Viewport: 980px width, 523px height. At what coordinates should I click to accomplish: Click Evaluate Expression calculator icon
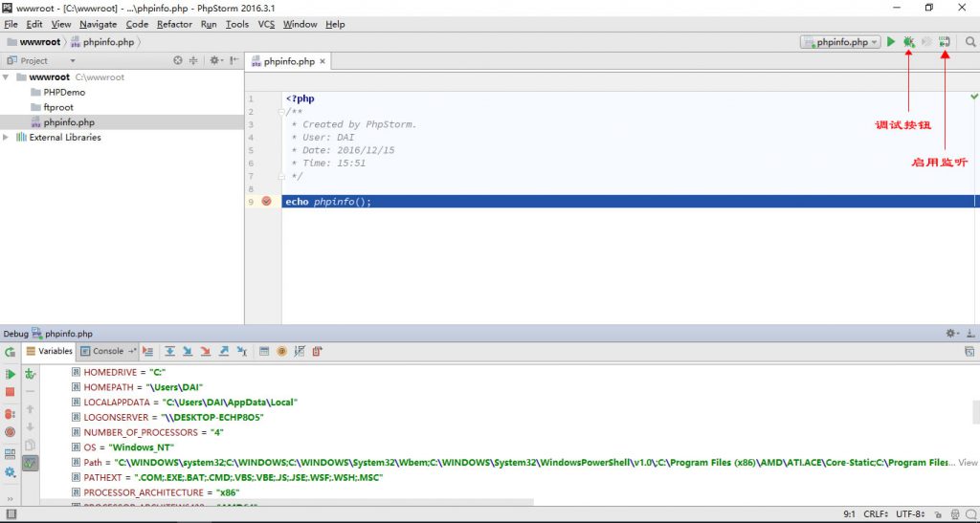click(x=264, y=351)
